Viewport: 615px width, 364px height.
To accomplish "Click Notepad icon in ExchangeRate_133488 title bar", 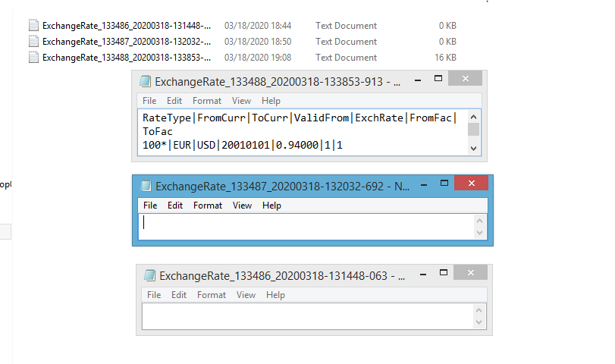I will click(145, 82).
